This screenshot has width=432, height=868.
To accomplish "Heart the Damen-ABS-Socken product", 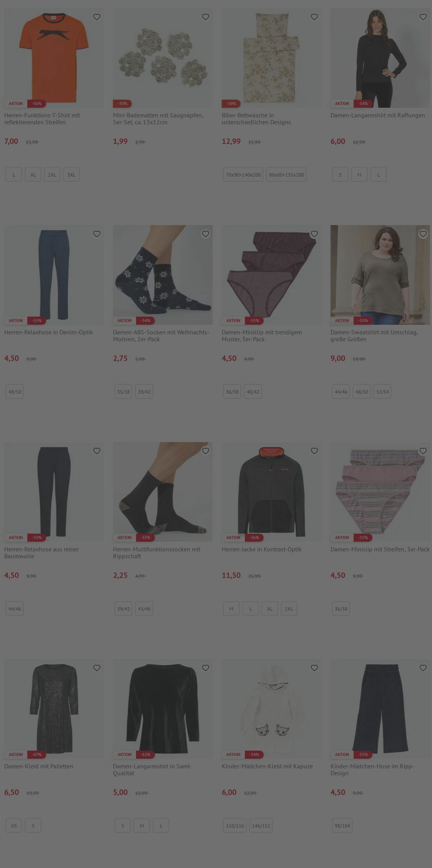I will [x=206, y=234].
